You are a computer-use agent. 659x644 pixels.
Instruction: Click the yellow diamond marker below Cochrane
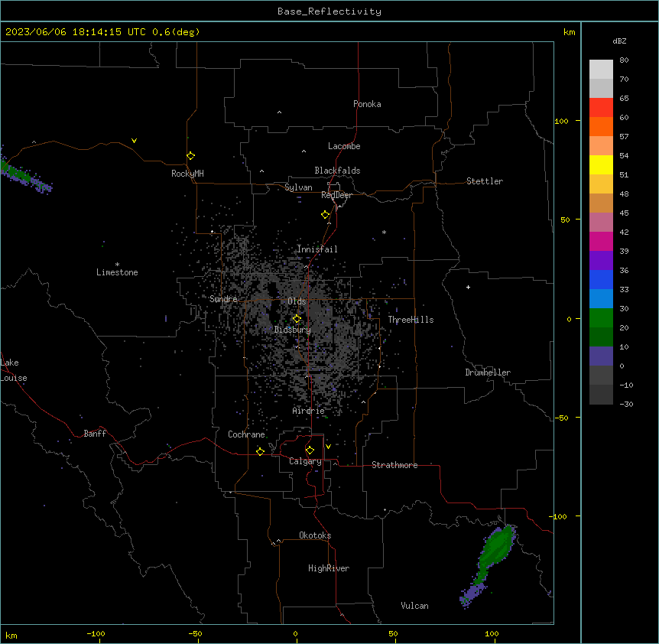[x=260, y=451]
